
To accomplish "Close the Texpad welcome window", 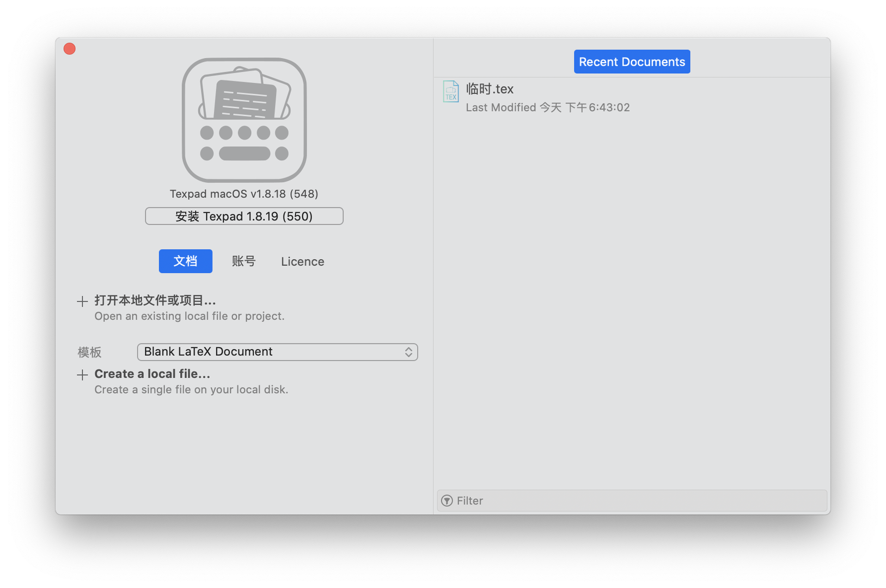I will click(70, 49).
